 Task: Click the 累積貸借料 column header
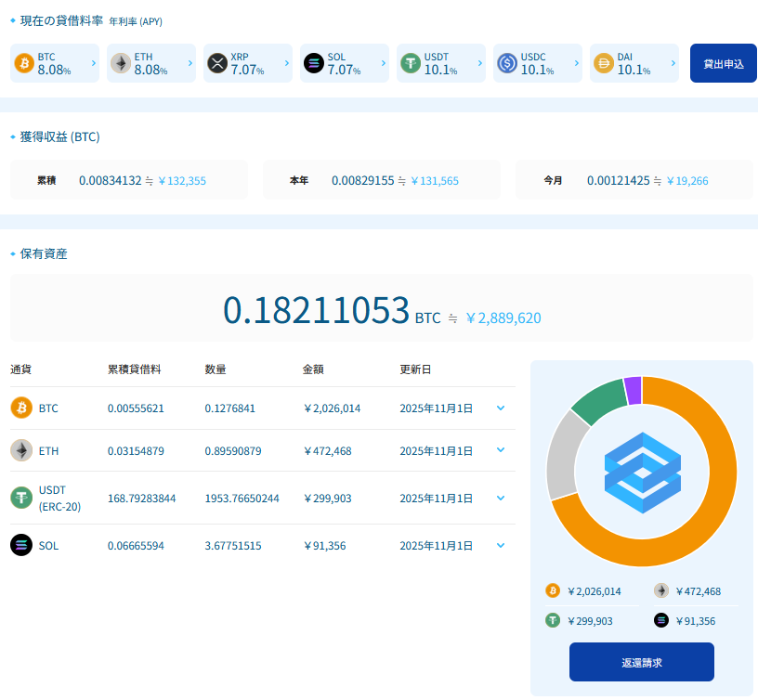[x=135, y=369]
